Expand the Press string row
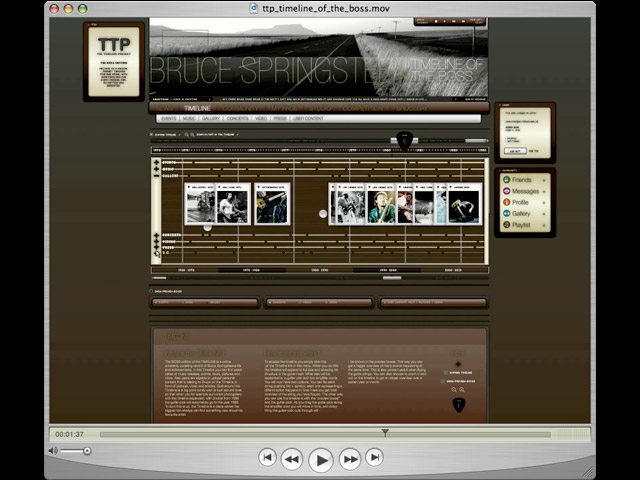 pos(156,247)
